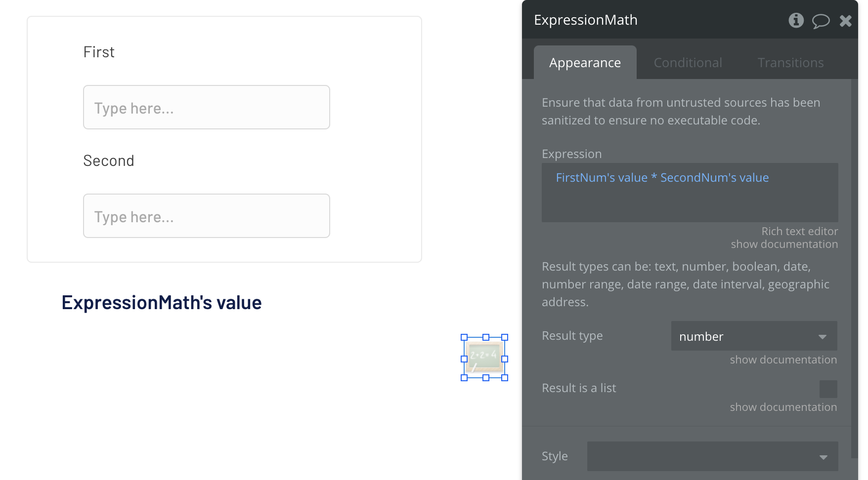Select the Second label text

tap(109, 161)
